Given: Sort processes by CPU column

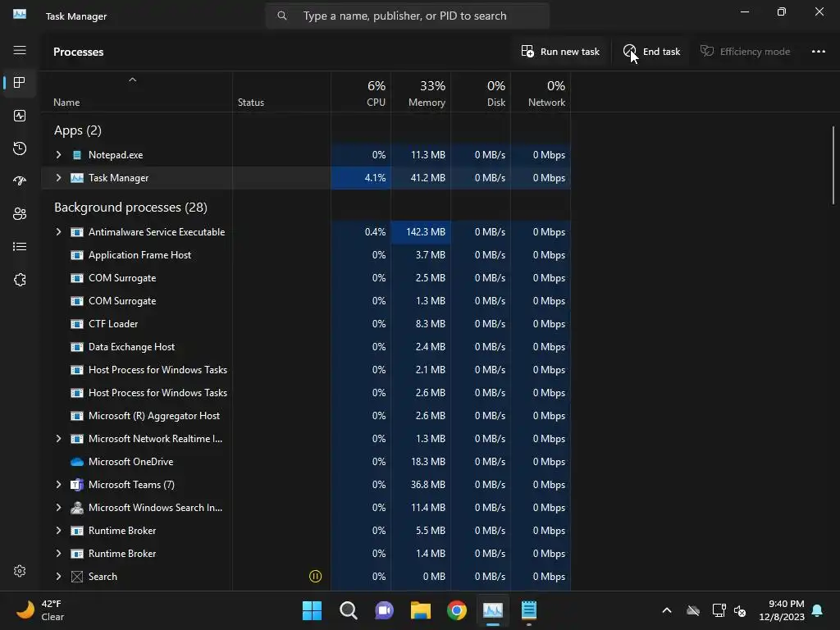Looking at the screenshot, I should pos(361,94).
